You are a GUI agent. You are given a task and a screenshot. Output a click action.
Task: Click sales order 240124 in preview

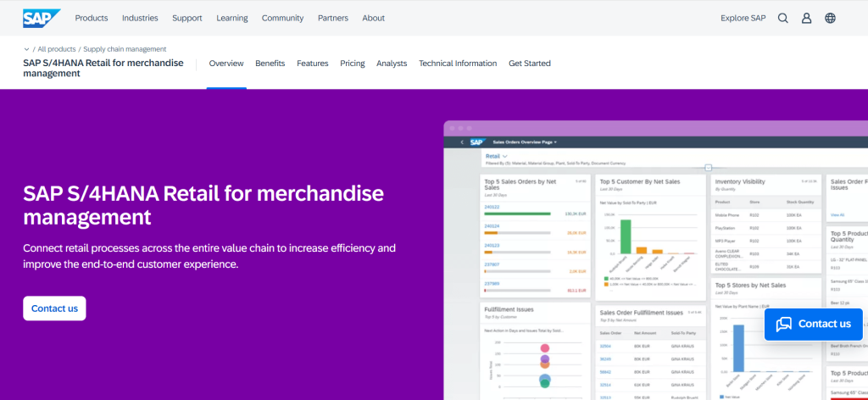pos(492,226)
